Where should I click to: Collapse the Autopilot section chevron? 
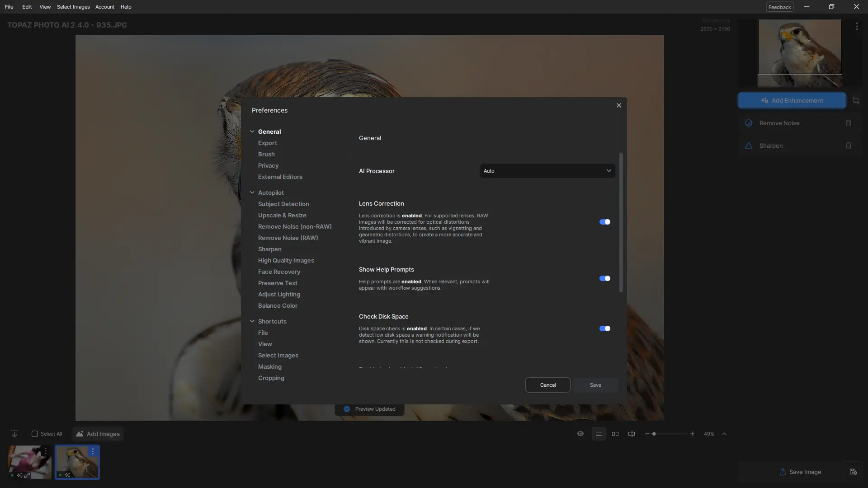tap(252, 192)
